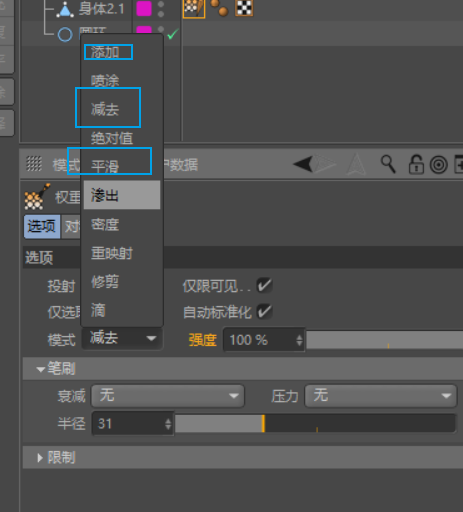Image resolution: width=463 pixels, height=512 pixels.
Task: Click the 半径 label
Action: coord(71,423)
